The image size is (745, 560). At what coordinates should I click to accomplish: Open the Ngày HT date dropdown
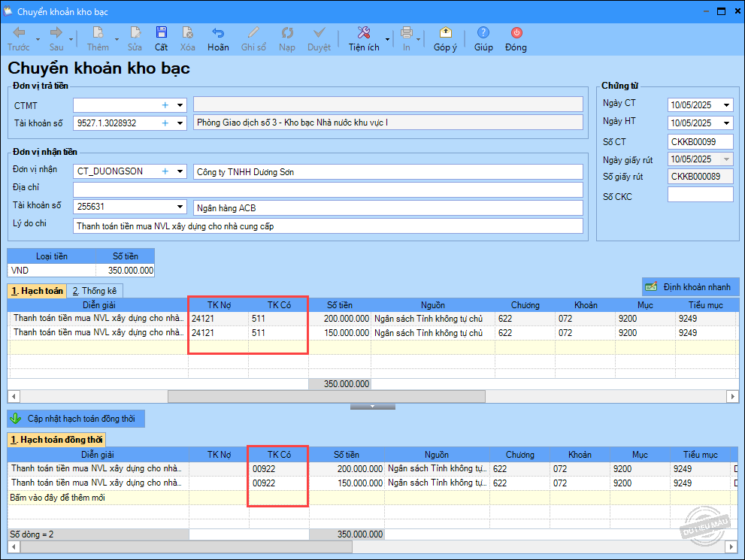click(726, 123)
